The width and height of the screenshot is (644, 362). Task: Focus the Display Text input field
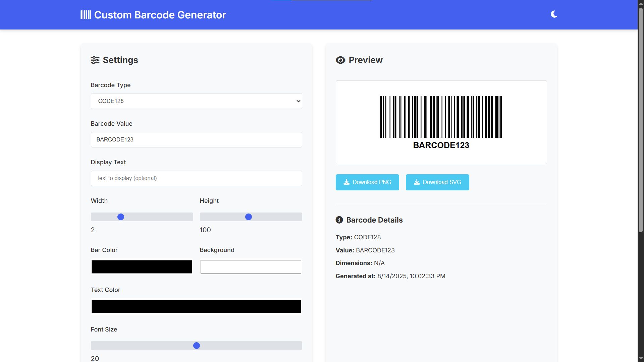[196, 178]
